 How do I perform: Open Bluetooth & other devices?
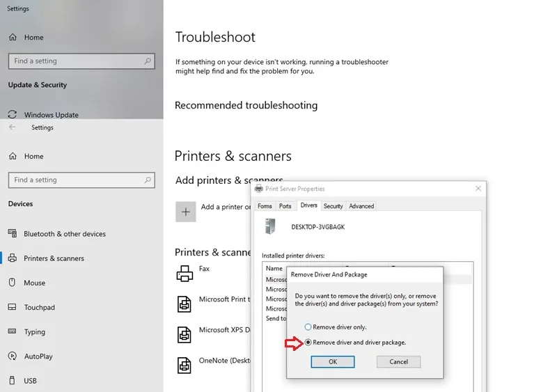pyautogui.click(x=65, y=234)
